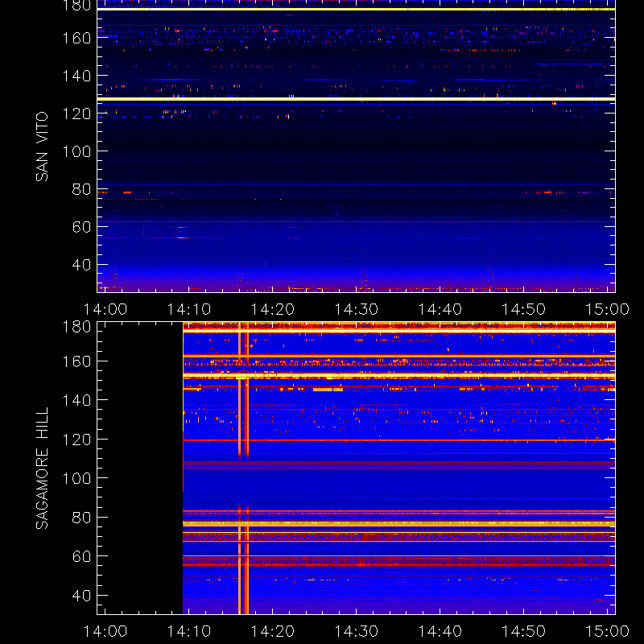Click the SAN VITO axis title

[x=42, y=147]
